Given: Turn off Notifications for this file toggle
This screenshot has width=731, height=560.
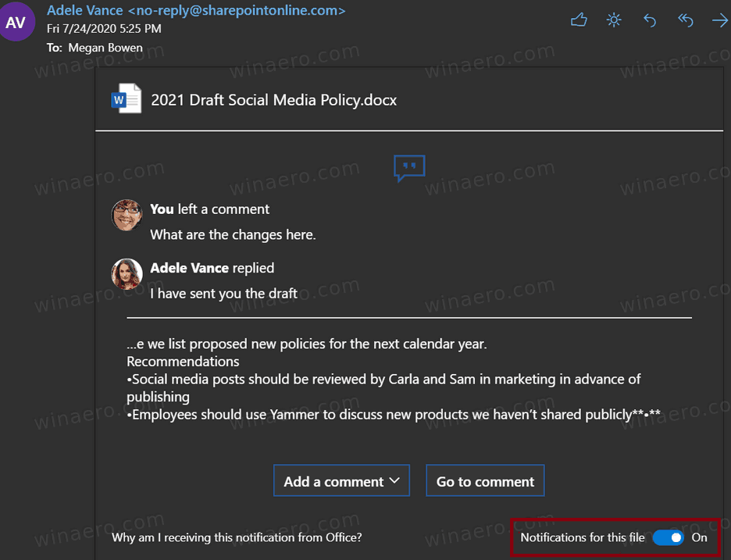Looking at the screenshot, I should 668,537.
